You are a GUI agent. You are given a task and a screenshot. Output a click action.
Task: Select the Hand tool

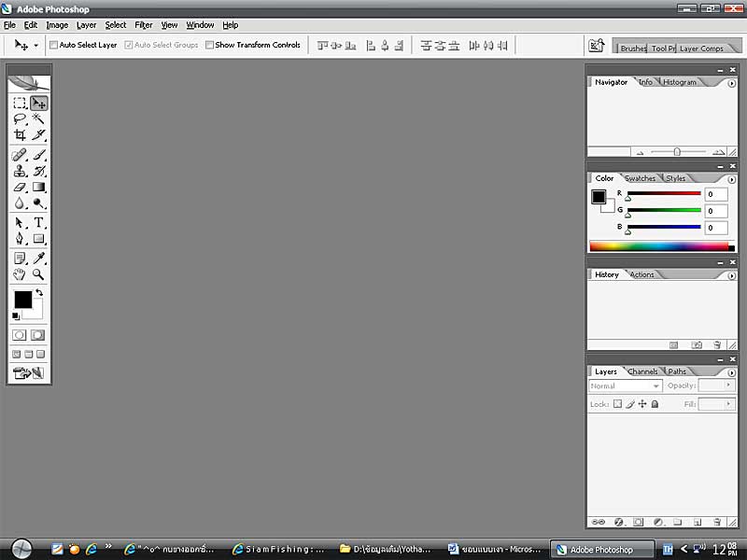20,274
